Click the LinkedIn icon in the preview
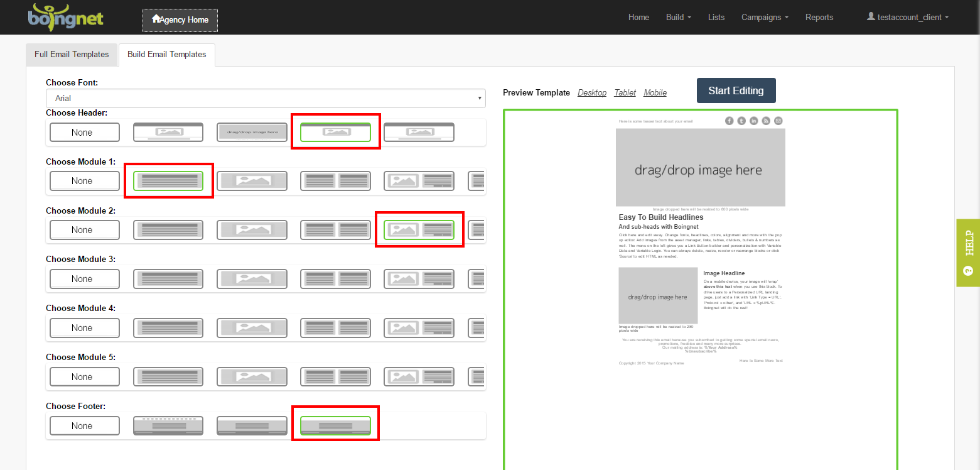This screenshot has width=980, height=470. (x=754, y=121)
